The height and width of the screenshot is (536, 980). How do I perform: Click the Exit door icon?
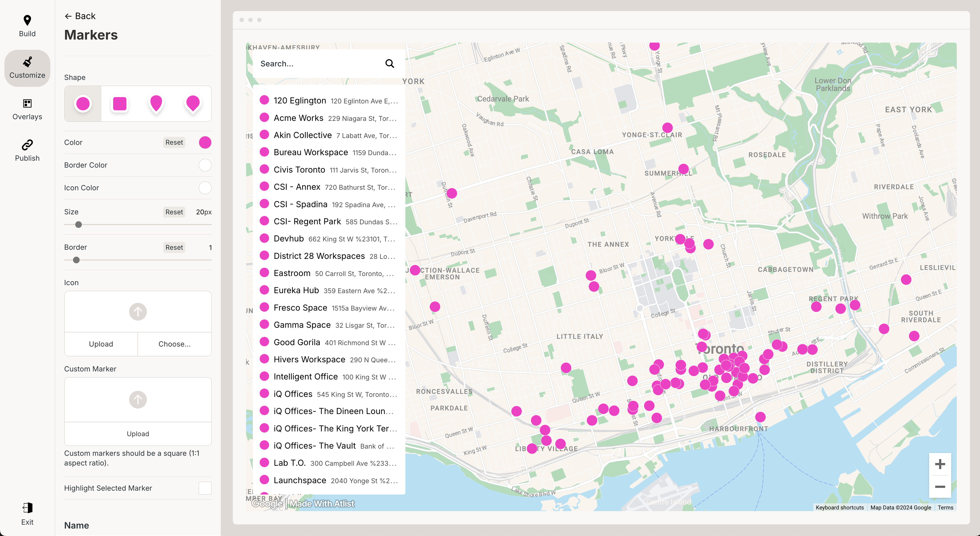[27, 508]
